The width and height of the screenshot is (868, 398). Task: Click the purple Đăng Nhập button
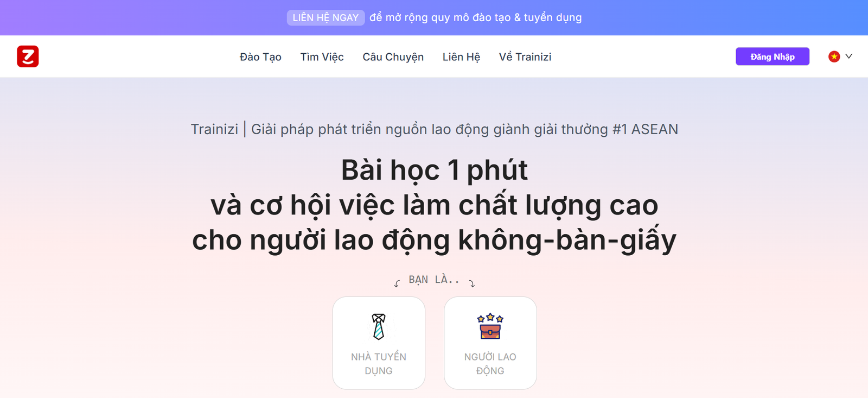pos(773,56)
